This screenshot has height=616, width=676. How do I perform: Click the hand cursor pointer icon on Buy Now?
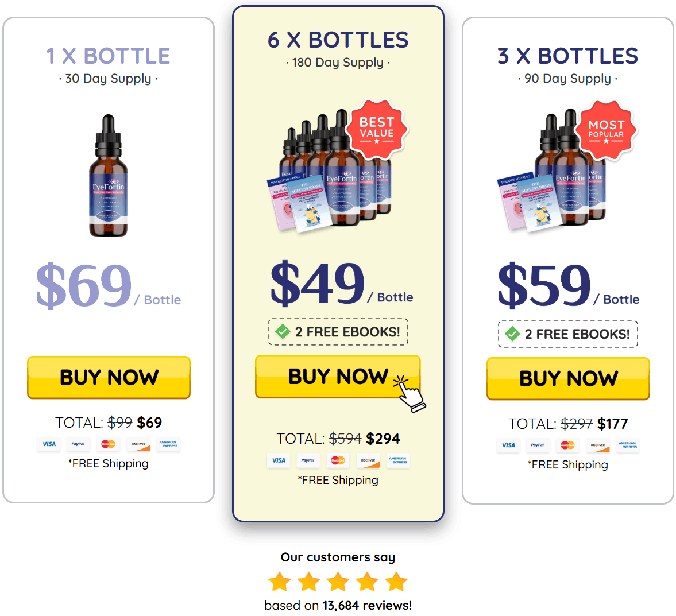click(410, 394)
